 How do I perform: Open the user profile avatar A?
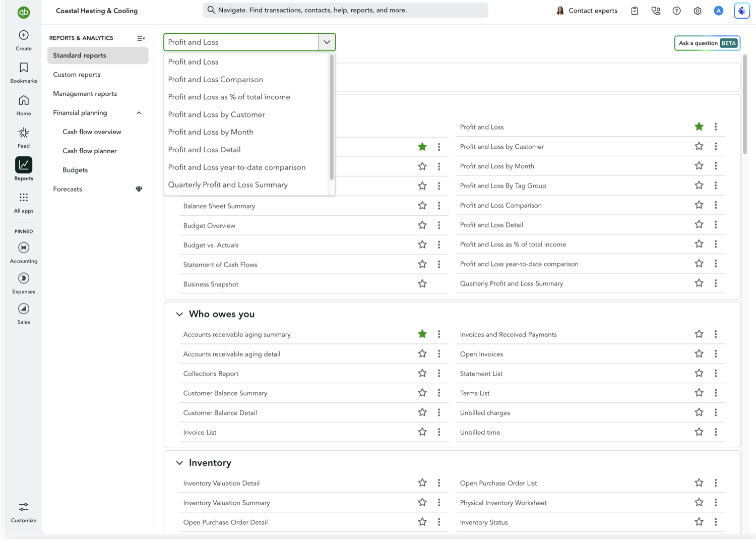(719, 11)
